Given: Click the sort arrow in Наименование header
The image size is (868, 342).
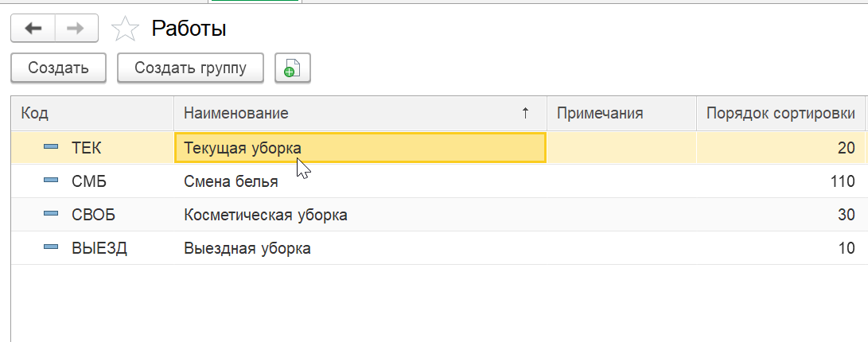Looking at the screenshot, I should point(525,114).
